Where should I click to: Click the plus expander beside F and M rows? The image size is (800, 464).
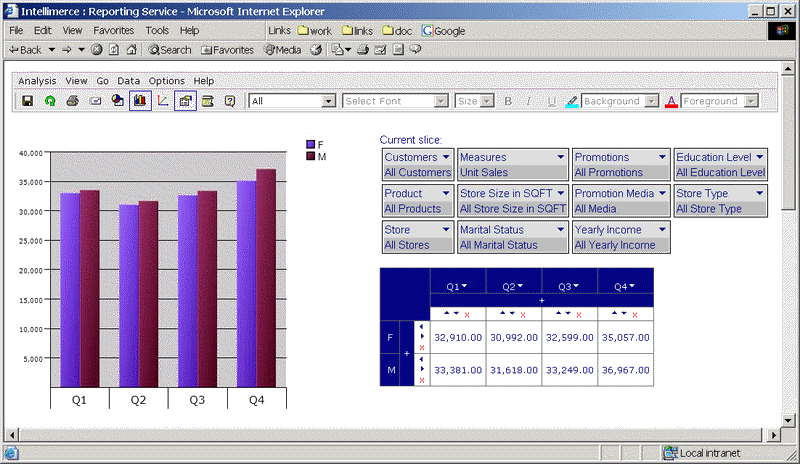coord(407,353)
